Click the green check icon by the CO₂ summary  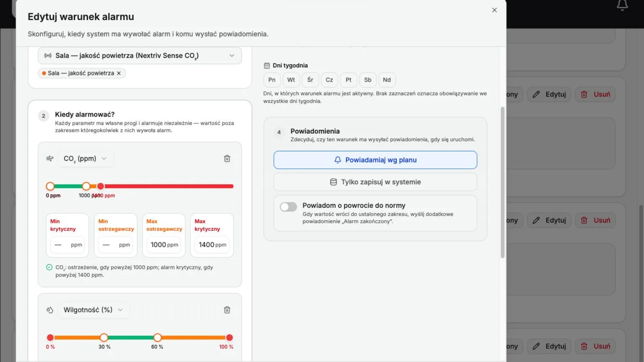coord(49,267)
